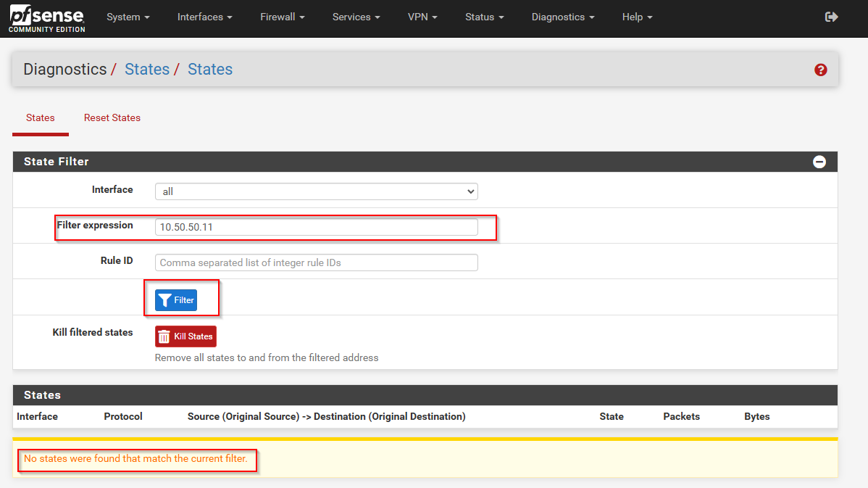This screenshot has height=488, width=868.
Task: Open the Status menu
Action: pyautogui.click(x=484, y=17)
